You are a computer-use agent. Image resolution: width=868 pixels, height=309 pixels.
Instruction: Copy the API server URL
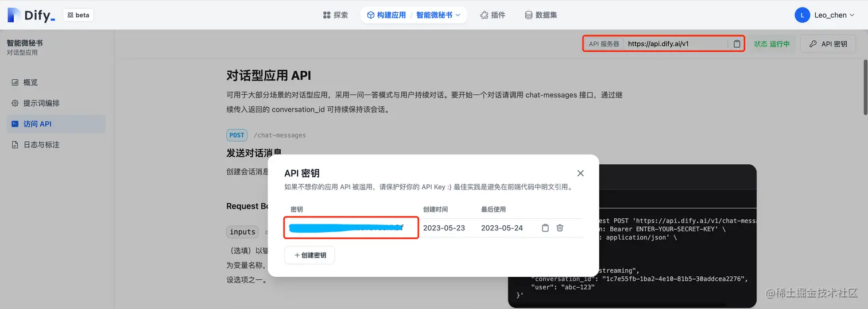coord(737,44)
